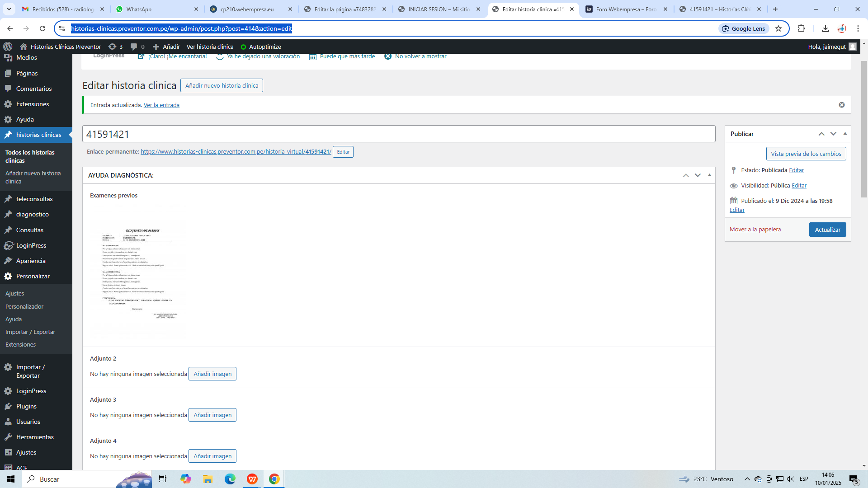This screenshot has height=488, width=868.
Task: Open historias clinicas menu
Action: click(36, 135)
